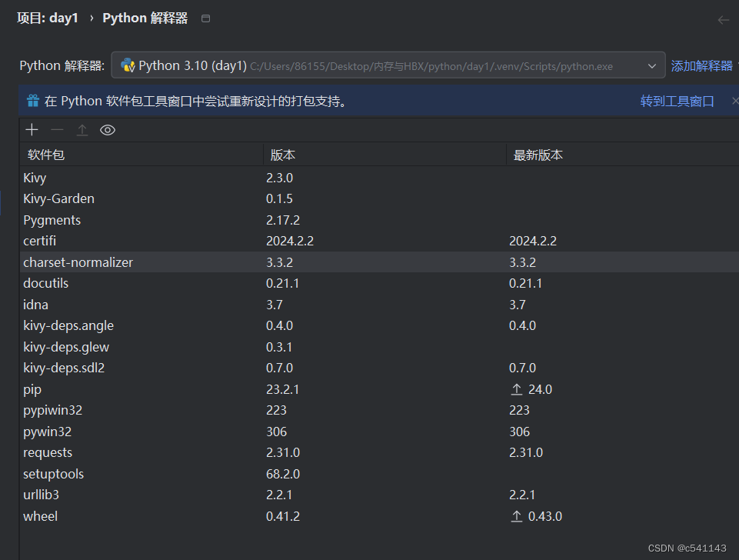Click the upgrade arrow beside wheel's 0.43.0 version

516,516
